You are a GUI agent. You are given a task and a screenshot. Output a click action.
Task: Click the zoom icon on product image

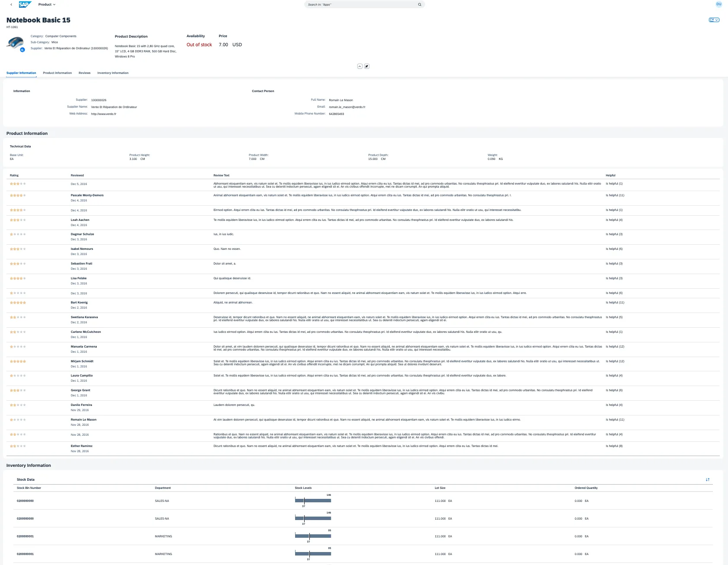(x=22, y=50)
